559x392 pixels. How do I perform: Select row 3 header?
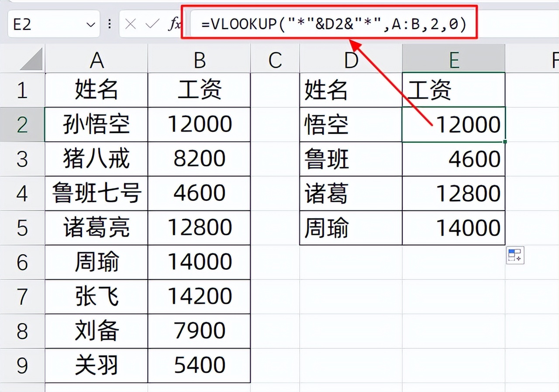click(x=22, y=159)
